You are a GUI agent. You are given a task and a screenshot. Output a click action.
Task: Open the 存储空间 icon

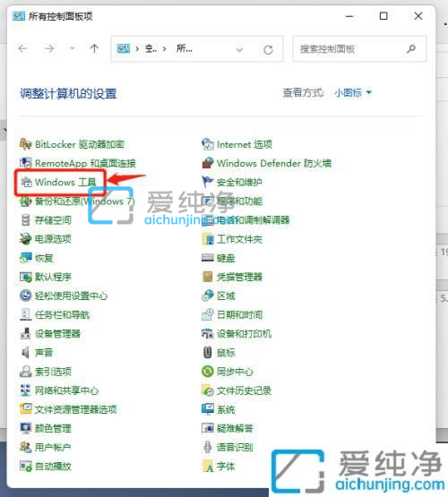click(x=26, y=220)
